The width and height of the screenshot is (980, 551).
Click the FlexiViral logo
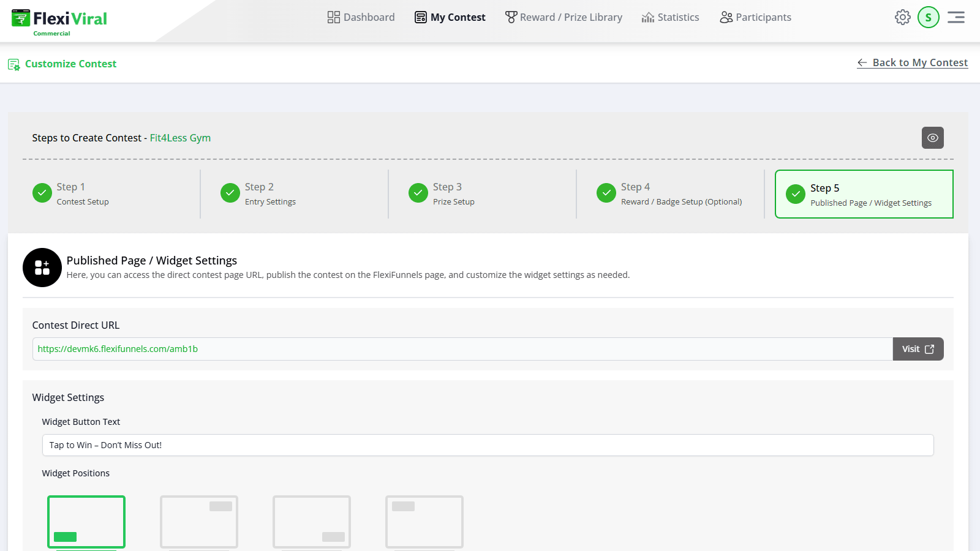pos(59,21)
